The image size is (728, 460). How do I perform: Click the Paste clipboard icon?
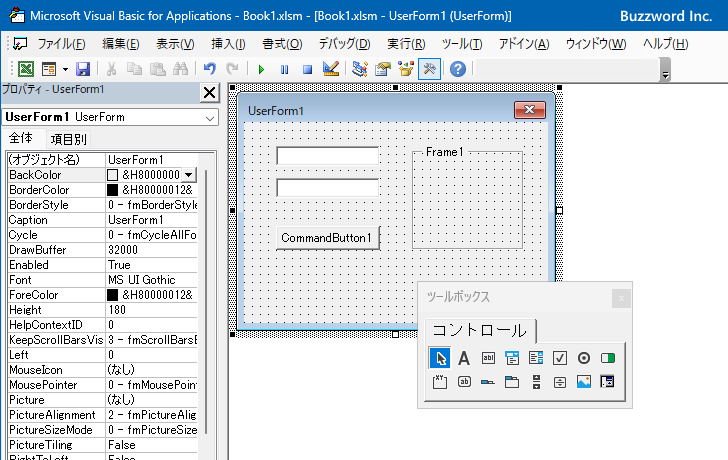point(158,69)
